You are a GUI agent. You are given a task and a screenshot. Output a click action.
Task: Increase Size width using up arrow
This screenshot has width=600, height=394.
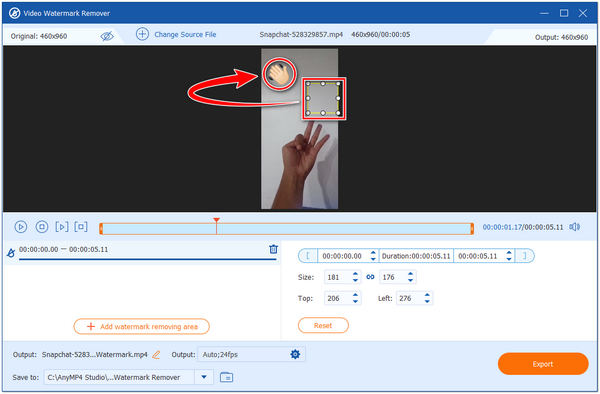[355, 274]
